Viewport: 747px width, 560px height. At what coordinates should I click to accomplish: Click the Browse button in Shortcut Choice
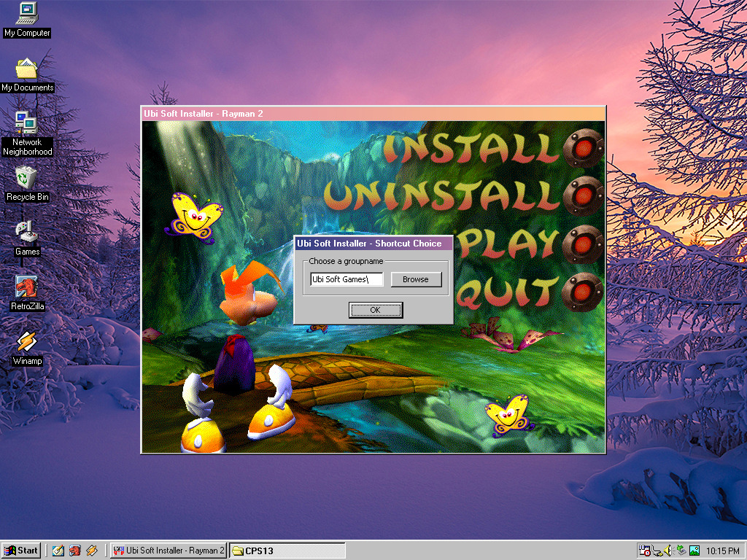click(x=416, y=279)
